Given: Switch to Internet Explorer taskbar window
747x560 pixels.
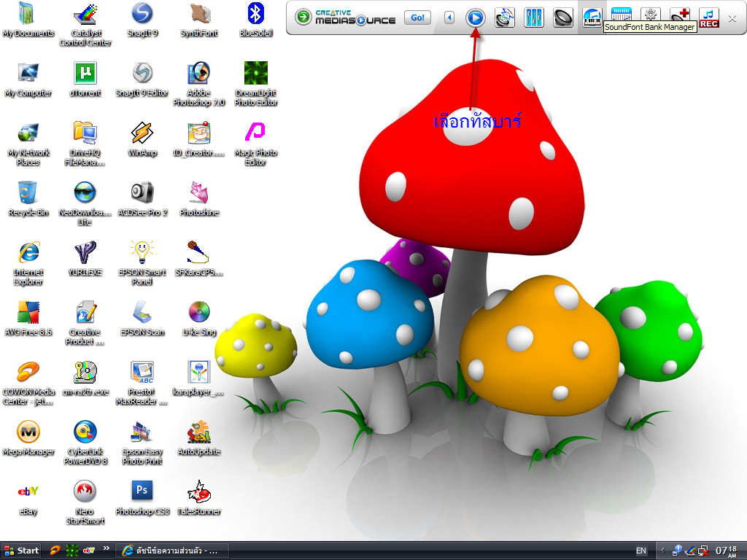Looking at the screenshot, I should 173,551.
